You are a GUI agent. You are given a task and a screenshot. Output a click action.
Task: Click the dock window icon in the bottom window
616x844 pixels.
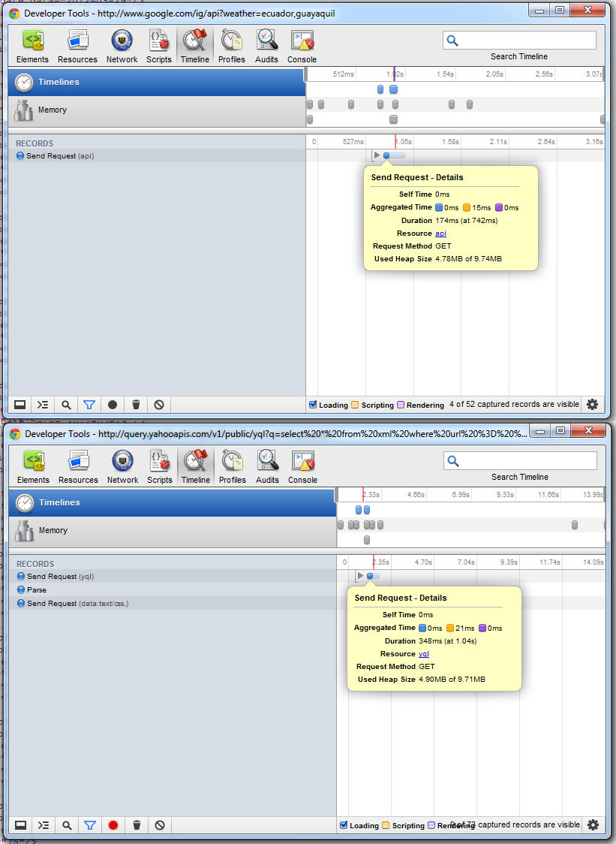20,824
